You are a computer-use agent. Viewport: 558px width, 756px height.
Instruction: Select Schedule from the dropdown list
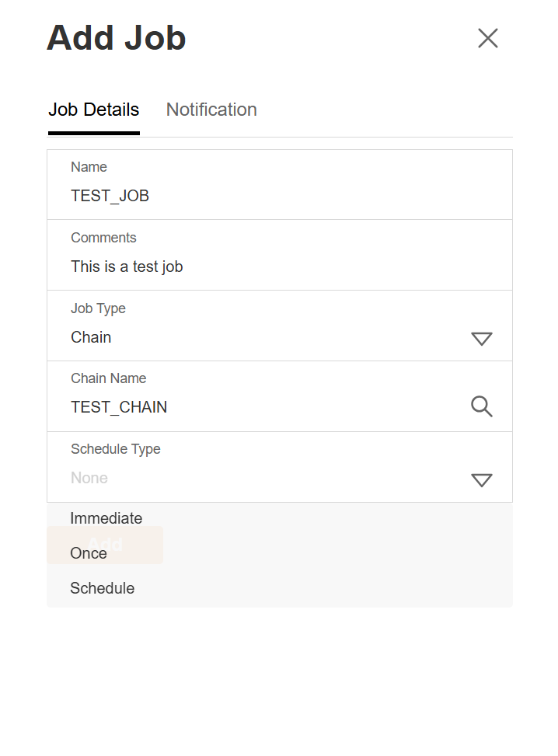(103, 588)
